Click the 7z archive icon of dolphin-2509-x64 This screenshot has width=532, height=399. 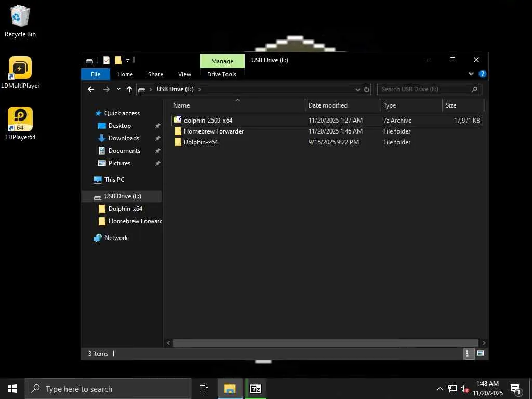click(x=178, y=120)
